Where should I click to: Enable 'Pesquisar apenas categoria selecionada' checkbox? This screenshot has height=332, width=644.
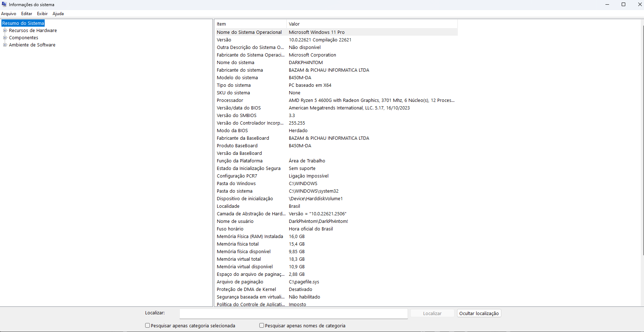pyautogui.click(x=147, y=326)
